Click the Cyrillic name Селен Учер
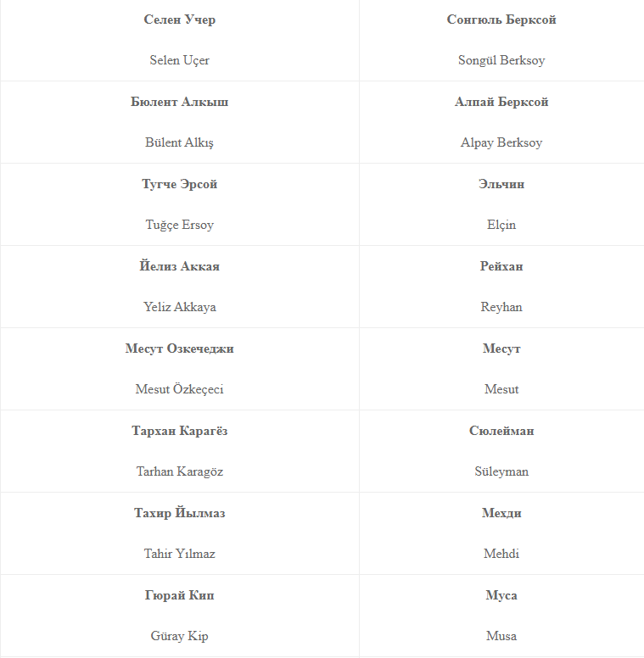The width and height of the screenshot is (644, 658). tap(179, 20)
